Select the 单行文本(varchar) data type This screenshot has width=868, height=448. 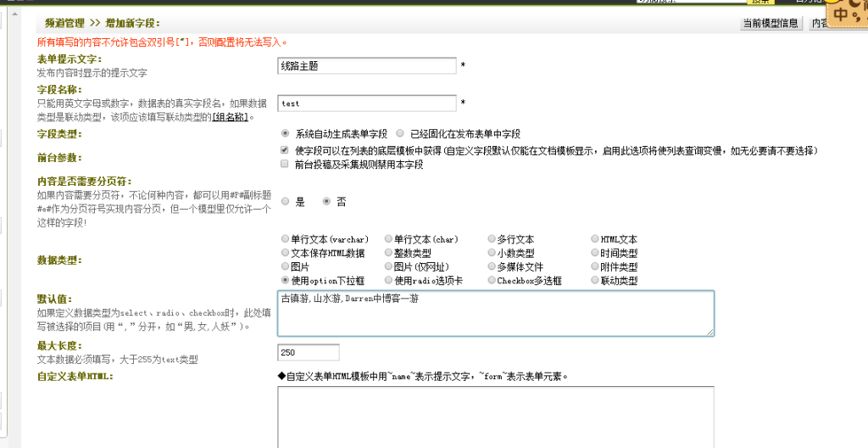286,239
